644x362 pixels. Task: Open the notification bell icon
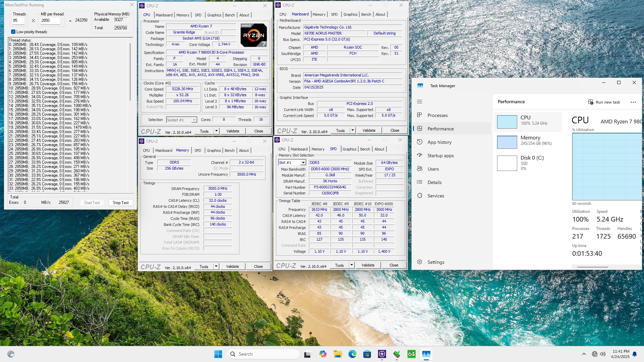click(635, 354)
